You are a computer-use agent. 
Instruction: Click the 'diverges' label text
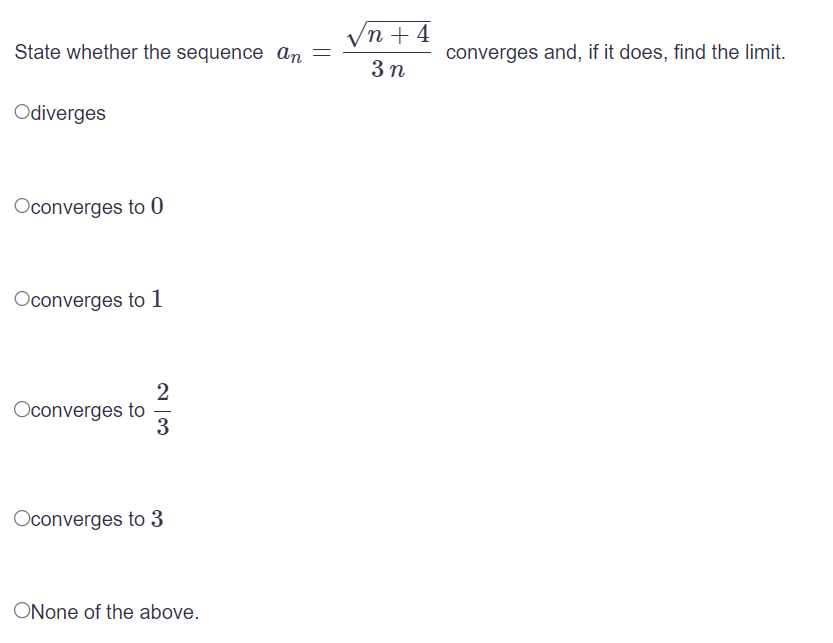point(64,113)
